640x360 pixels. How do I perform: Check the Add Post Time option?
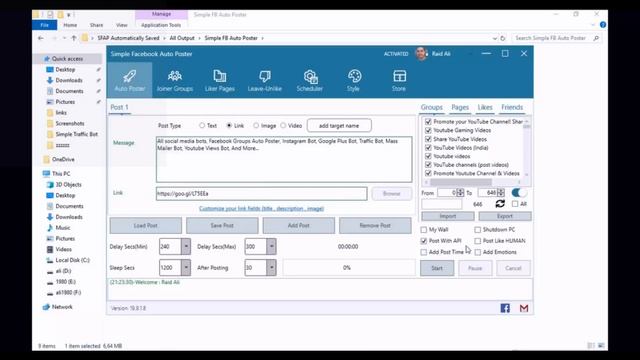tap(424, 252)
